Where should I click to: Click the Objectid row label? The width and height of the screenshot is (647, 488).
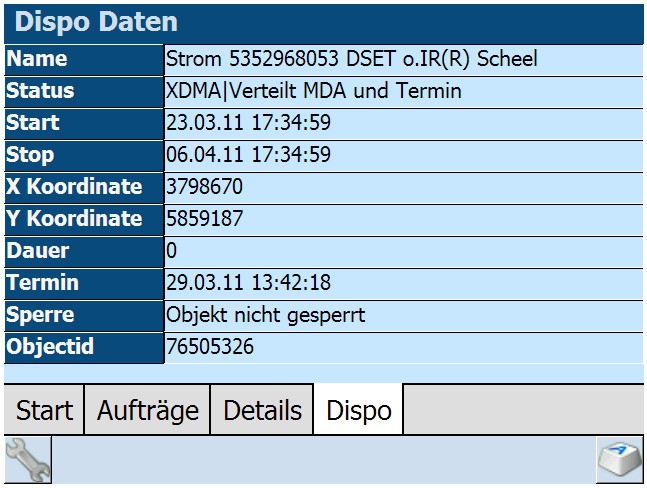point(84,348)
